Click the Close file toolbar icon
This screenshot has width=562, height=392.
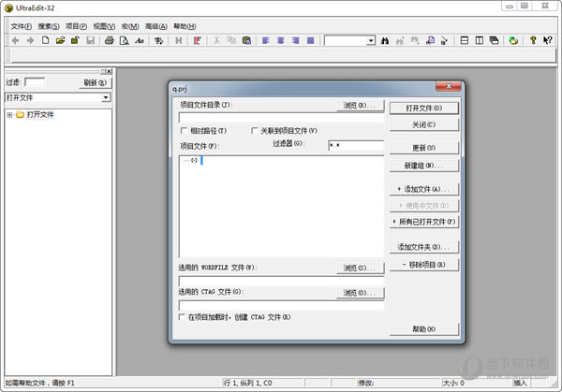tap(75, 40)
